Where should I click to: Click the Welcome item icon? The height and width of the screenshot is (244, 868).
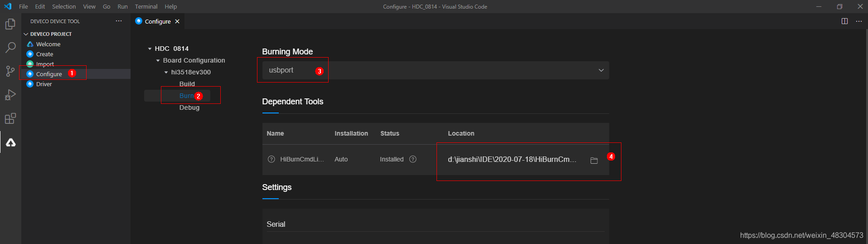coord(30,44)
